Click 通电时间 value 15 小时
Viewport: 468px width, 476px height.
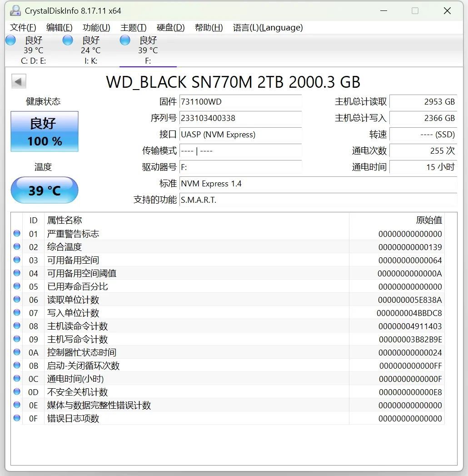pyautogui.click(x=423, y=167)
